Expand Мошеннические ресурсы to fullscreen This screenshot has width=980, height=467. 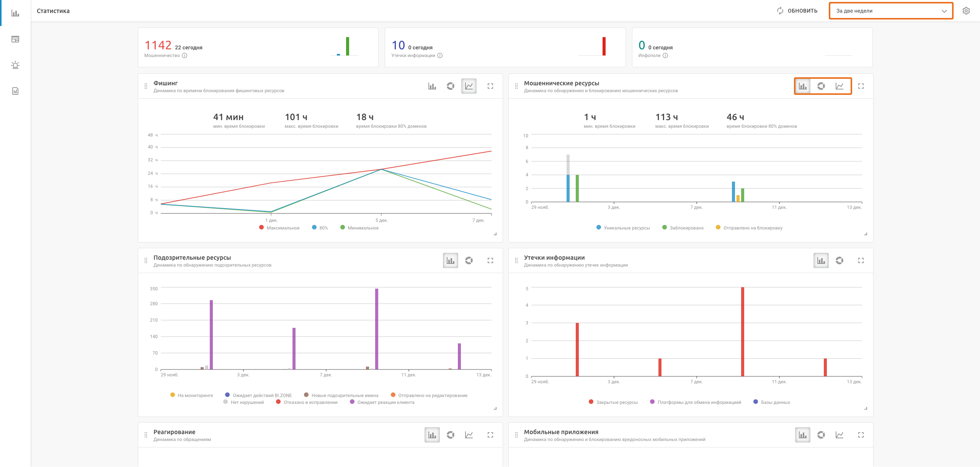pyautogui.click(x=861, y=86)
